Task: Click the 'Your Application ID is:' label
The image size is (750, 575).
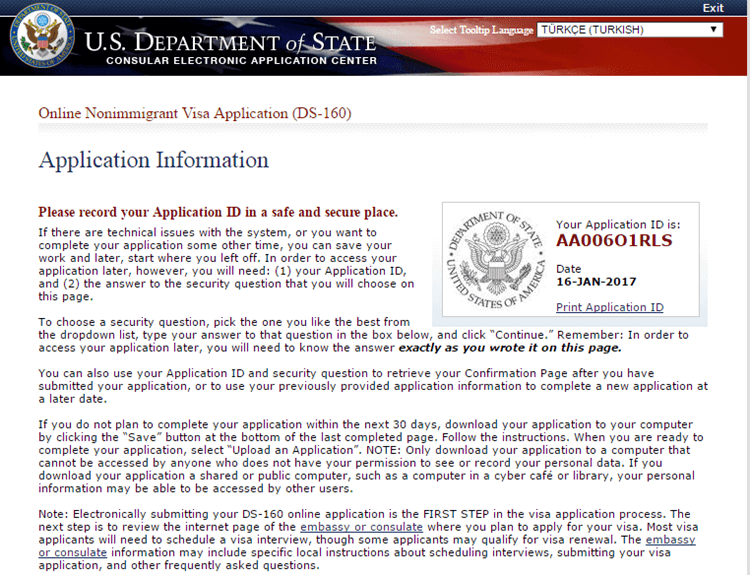Action: [x=618, y=224]
